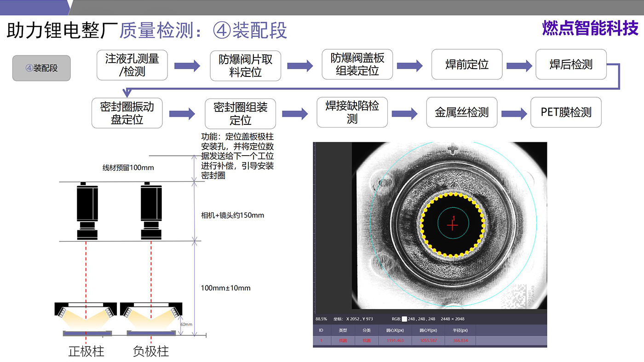This screenshot has width=644, height=362.
Task: Click the 88.5% zoom level indicator
Action: pyautogui.click(x=321, y=319)
